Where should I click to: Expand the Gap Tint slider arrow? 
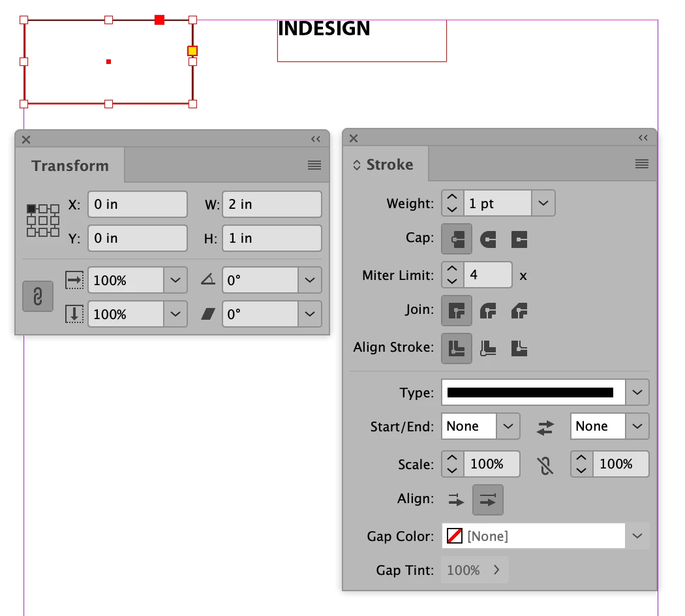(496, 570)
